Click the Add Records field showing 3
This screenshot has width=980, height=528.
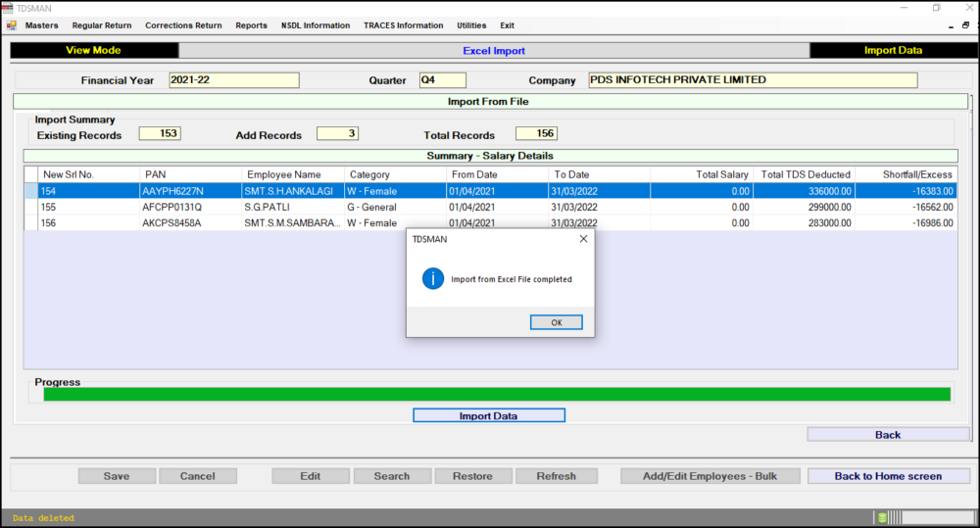coord(337,133)
